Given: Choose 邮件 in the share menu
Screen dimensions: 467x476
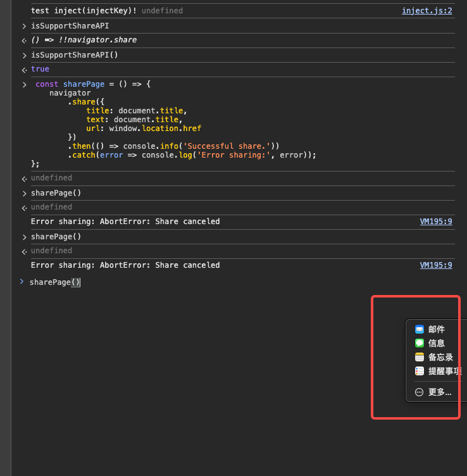Looking at the screenshot, I should pos(437,329).
